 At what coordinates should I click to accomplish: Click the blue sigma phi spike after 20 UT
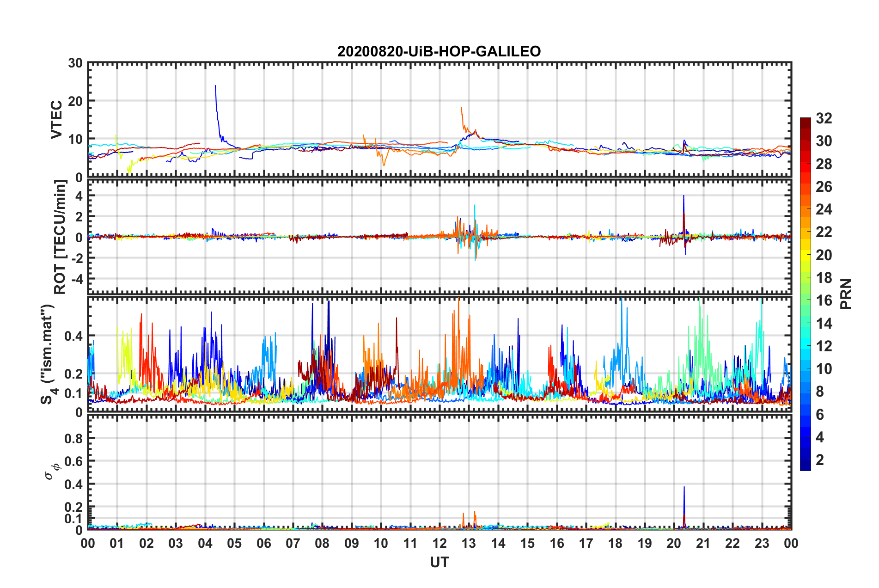tap(684, 488)
